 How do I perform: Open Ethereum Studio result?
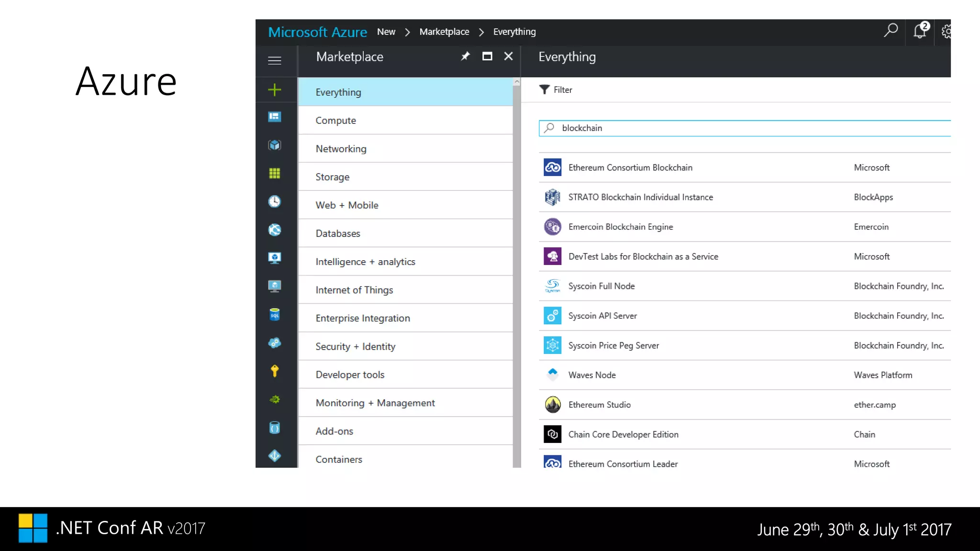coord(745,405)
